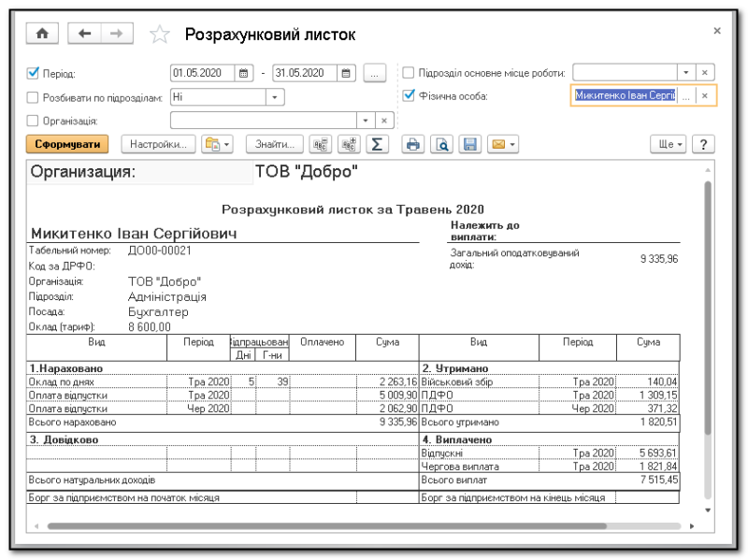Open the Настройки... button
This screenshot has height=560, width=748.
pyautogui.click(x=158, y=144)
